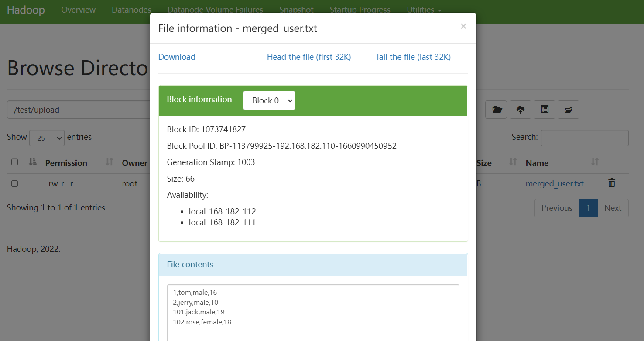
Task: Open the create directory folder icon
Action: [496, 110]
